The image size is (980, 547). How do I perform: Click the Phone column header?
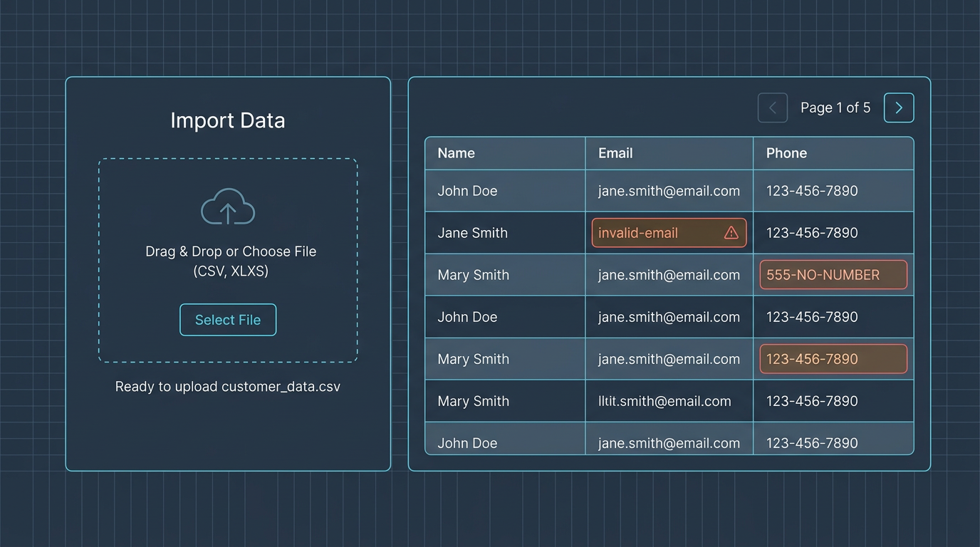coord(786,152)
